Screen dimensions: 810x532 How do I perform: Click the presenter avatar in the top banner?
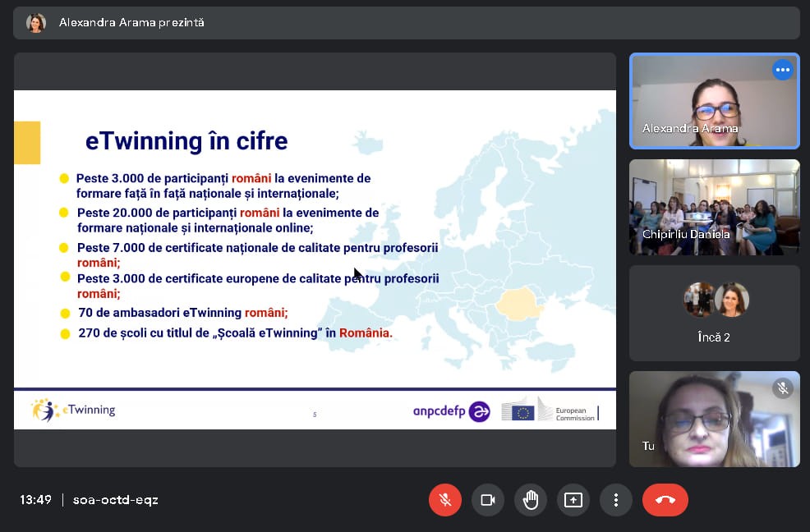pos(35,23)
